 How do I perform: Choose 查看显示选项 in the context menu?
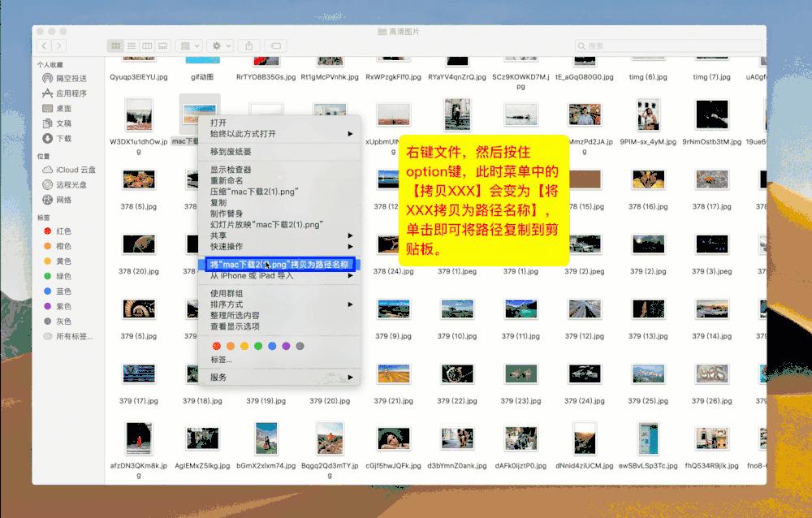pos(279,326)
